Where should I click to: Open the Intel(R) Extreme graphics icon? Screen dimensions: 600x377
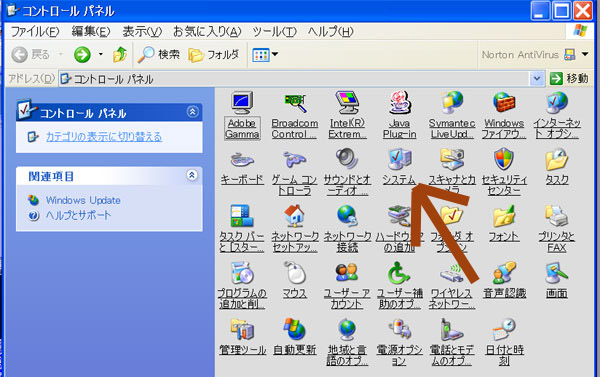(347, 103)
